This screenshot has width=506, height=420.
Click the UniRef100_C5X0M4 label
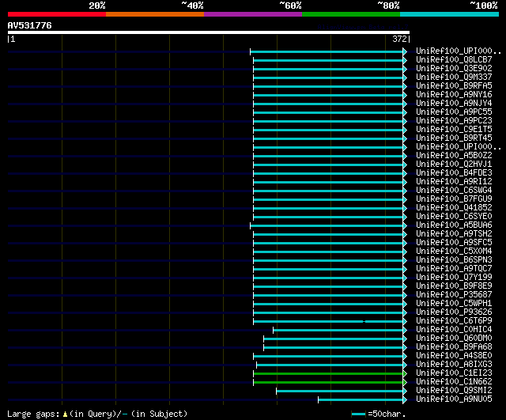pyautogui.click(x=454, y=252)
